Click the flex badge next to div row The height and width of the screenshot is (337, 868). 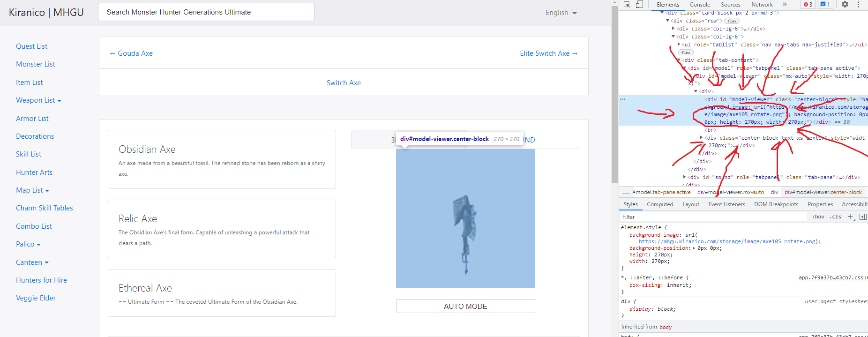732,21
